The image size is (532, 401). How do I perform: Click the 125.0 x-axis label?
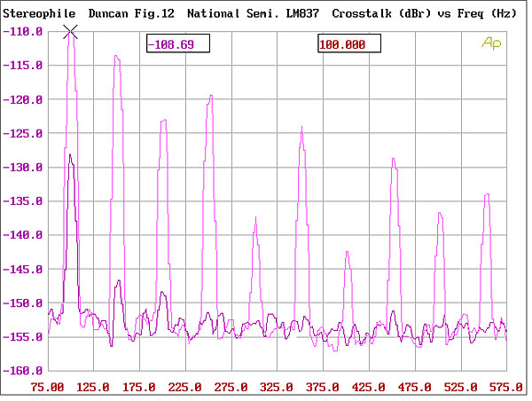(93, 387)
